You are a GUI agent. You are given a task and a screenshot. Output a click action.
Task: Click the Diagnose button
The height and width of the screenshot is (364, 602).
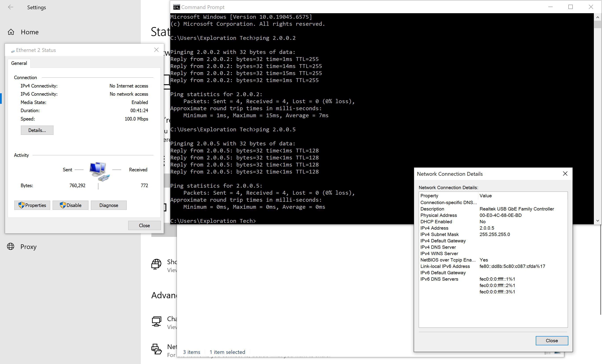(108, 205)
